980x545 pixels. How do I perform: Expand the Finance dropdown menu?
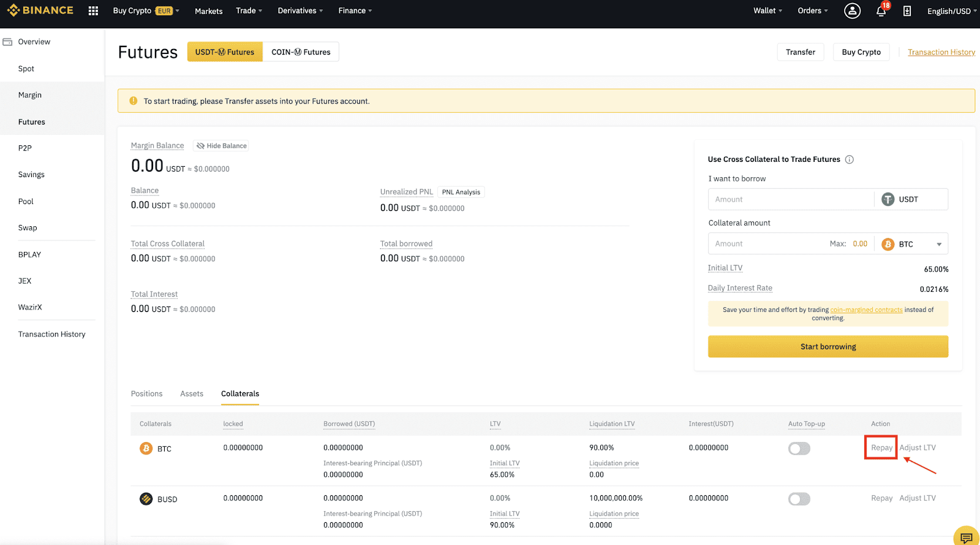click(355, 11)
